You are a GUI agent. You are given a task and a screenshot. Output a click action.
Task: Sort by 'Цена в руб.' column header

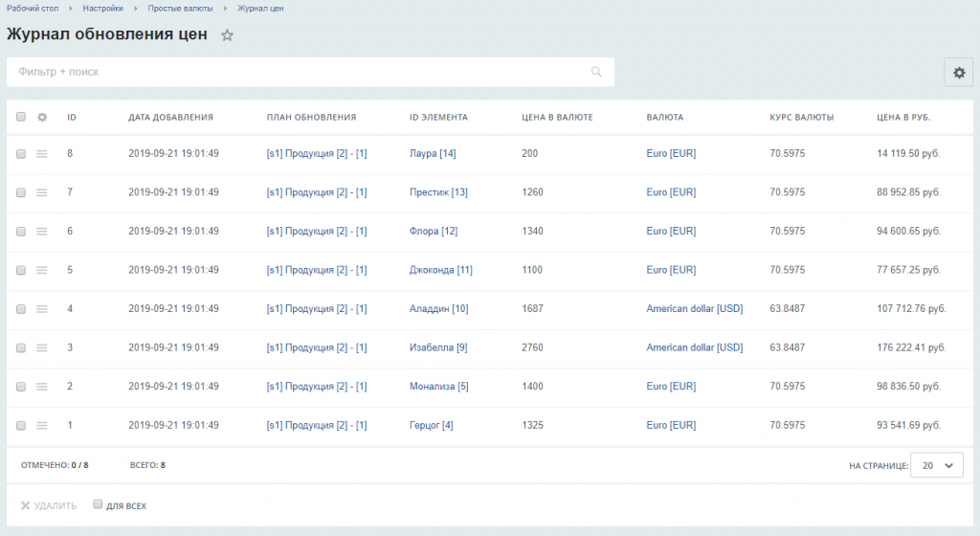pyautogui.click(x=903, y=117)
